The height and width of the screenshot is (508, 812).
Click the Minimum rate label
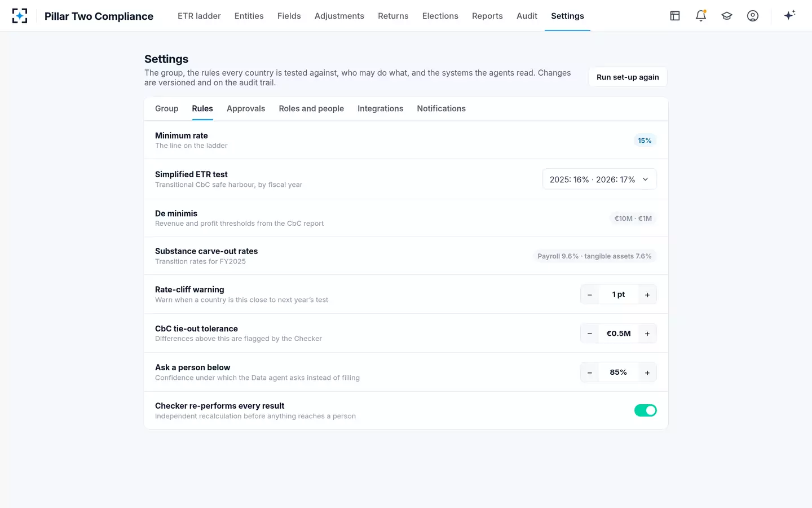182,135
